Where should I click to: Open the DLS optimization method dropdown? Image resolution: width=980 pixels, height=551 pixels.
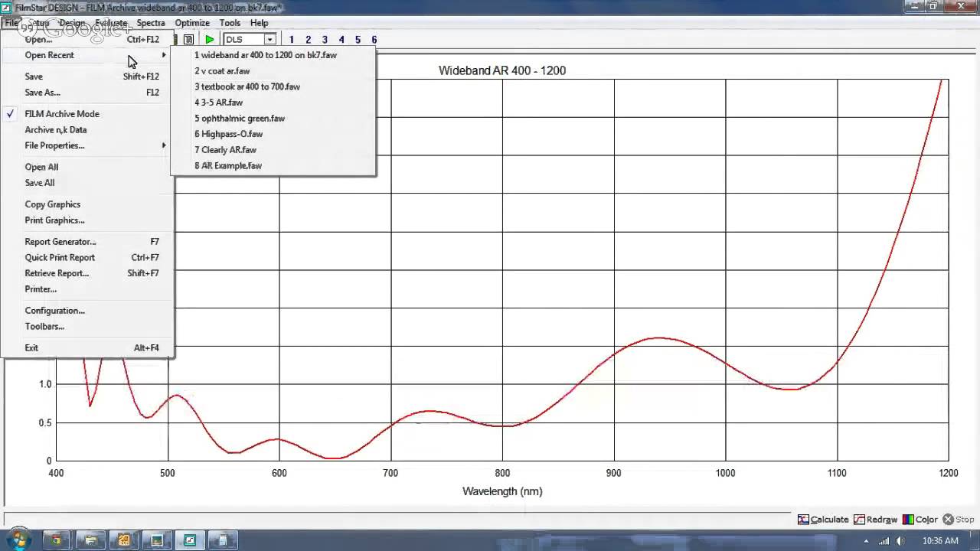269,40
